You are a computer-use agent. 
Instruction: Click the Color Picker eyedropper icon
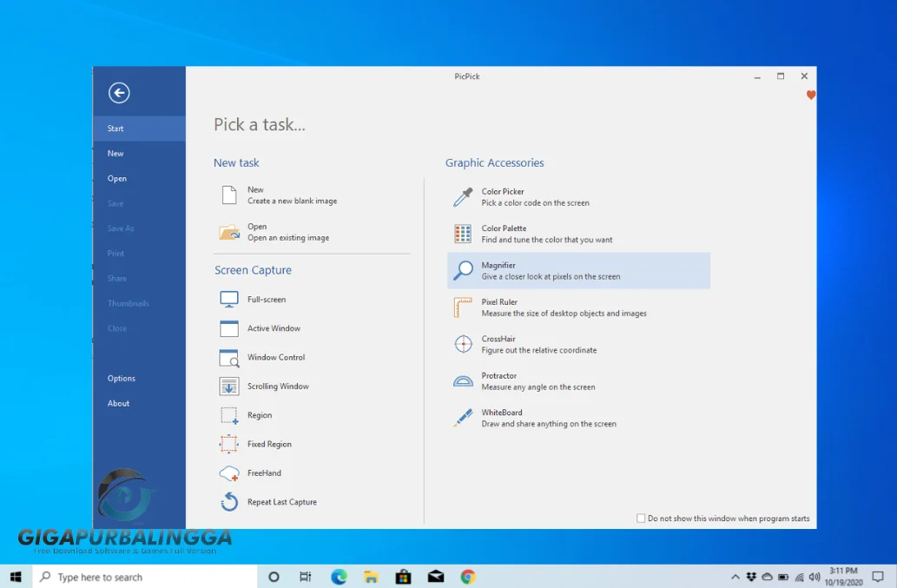(x=463, y=197)
